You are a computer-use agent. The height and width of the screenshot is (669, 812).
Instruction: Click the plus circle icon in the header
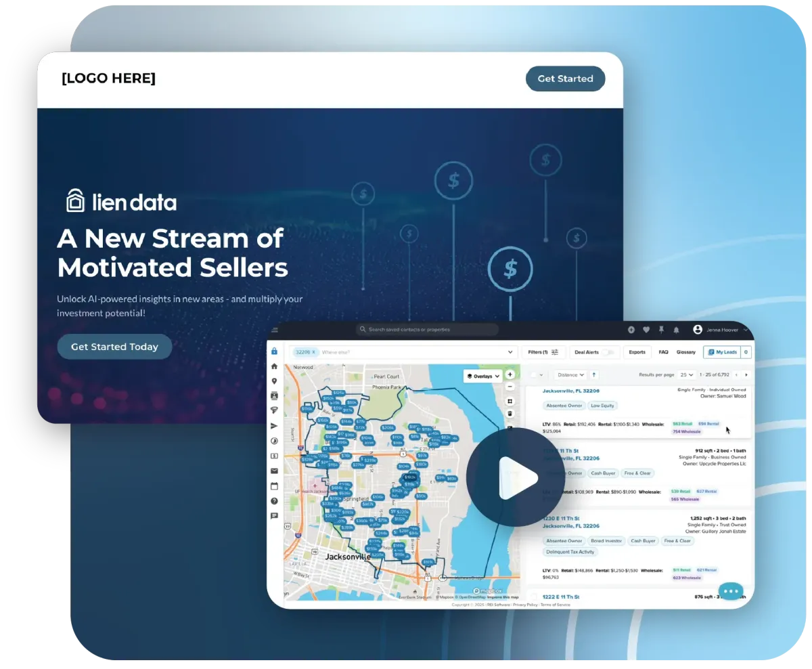click(x=631, y=330)
